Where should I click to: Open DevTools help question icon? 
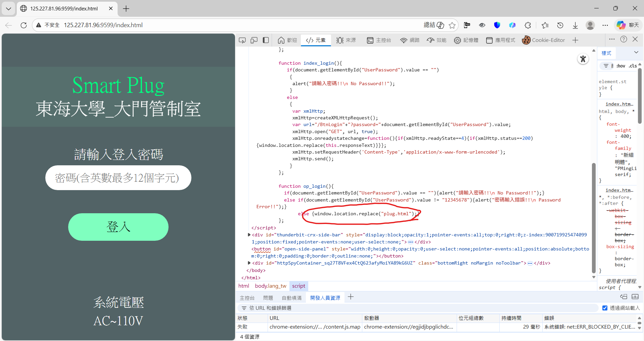pyautogui.click(x=624, y=39)
